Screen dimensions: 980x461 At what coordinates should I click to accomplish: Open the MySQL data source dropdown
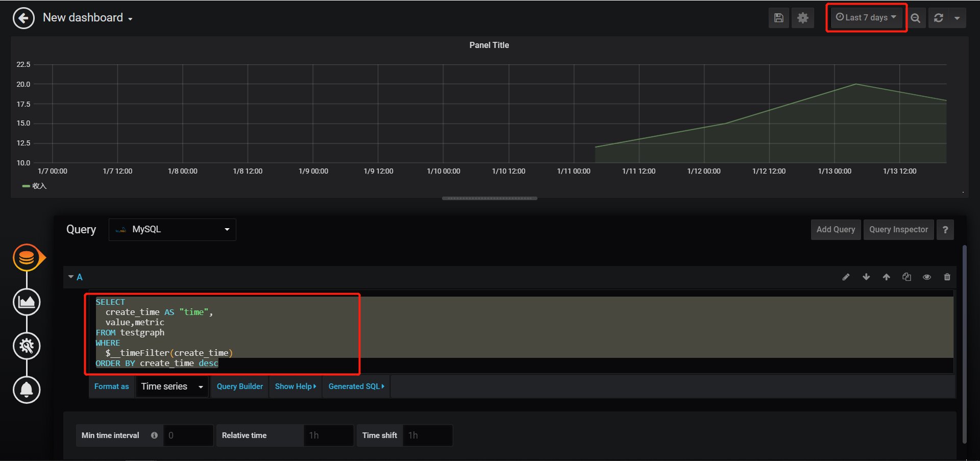pos(173,230)
